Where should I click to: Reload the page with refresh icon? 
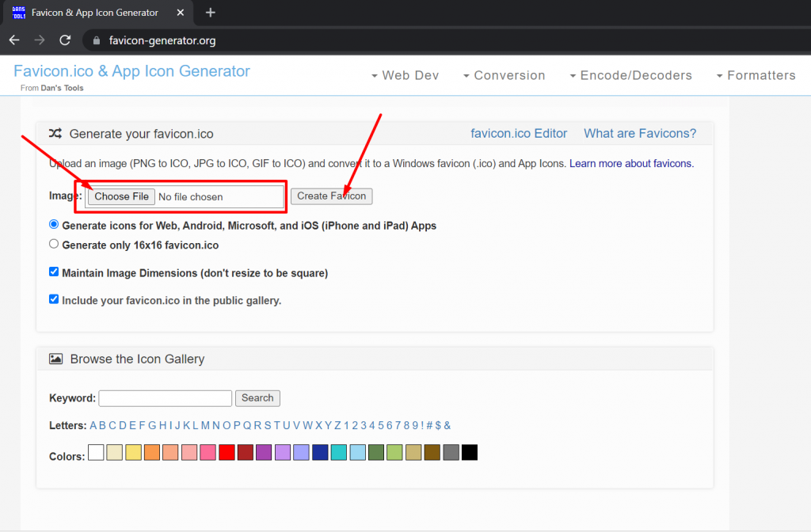(x=65, y=40)
